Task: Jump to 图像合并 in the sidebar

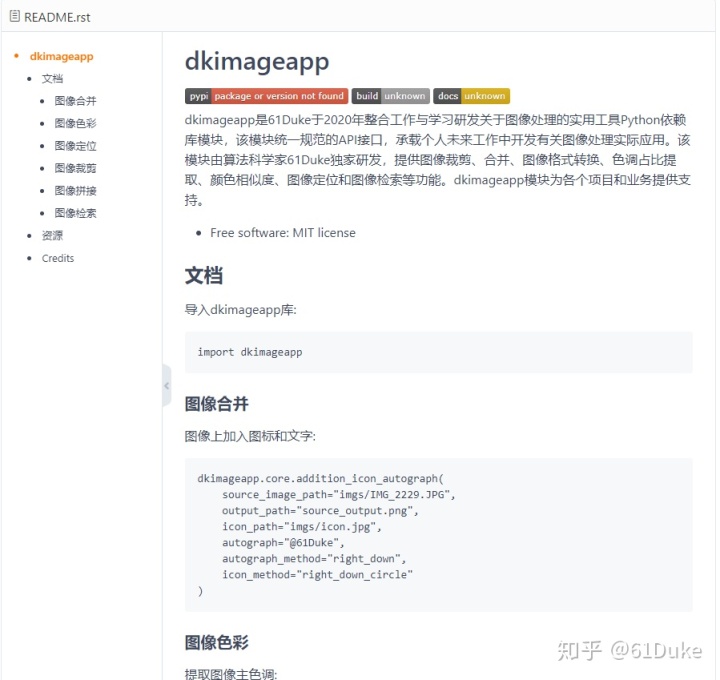Action: pos(75,101)
